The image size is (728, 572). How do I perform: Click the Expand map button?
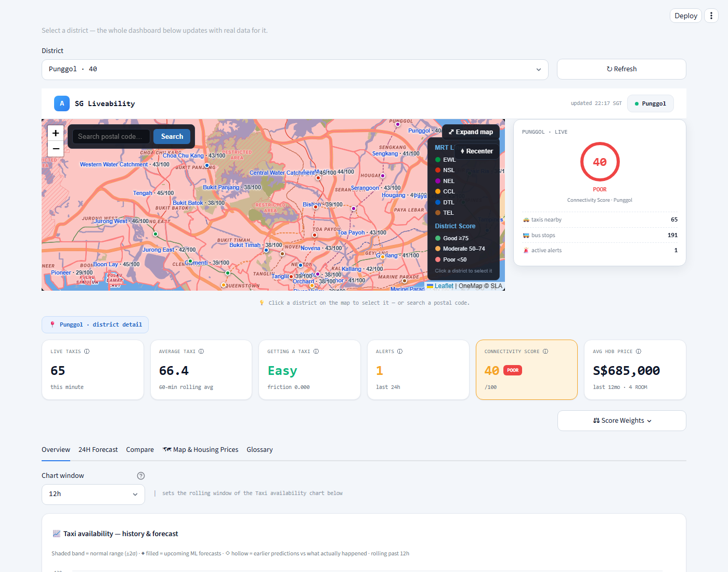coord(471,132)
